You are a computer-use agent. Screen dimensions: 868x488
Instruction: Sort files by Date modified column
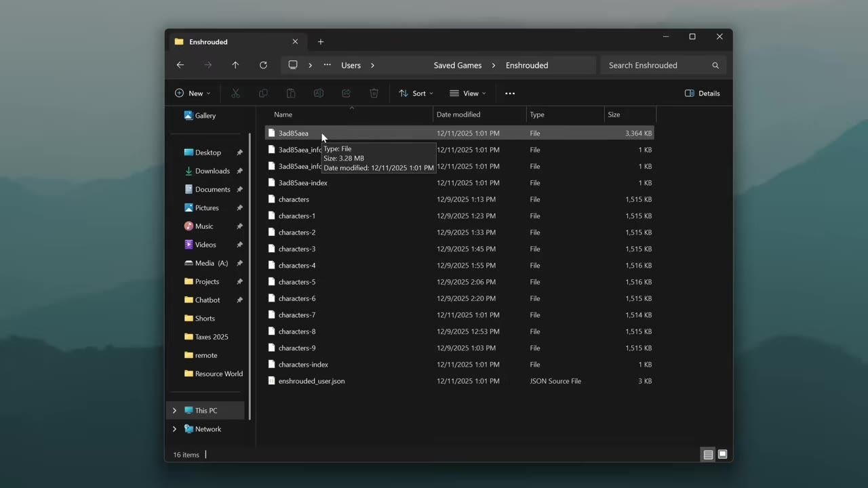point(479,115)
